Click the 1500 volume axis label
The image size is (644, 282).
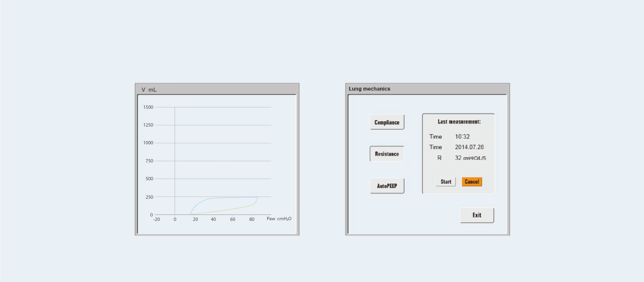[x=148, y=107]
